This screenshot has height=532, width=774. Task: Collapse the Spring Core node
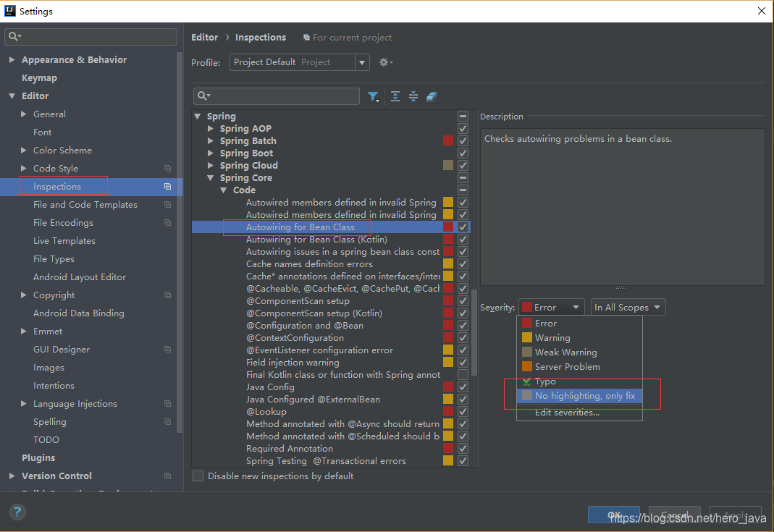pos(211,177)
